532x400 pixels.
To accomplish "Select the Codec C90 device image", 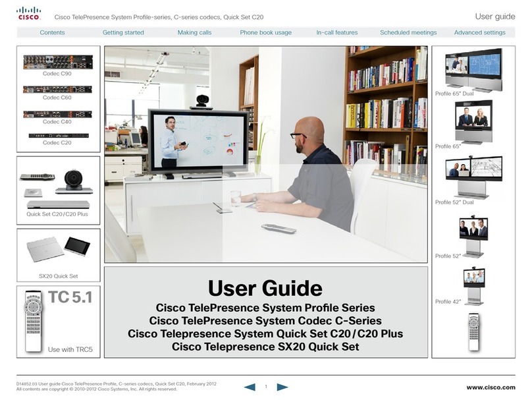I will pos(58,62).
